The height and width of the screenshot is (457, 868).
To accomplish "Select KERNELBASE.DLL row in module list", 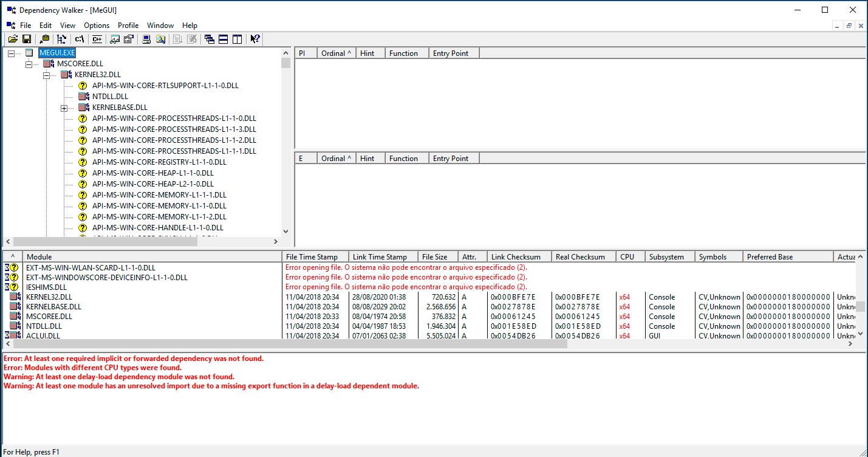I will [429, 306].
